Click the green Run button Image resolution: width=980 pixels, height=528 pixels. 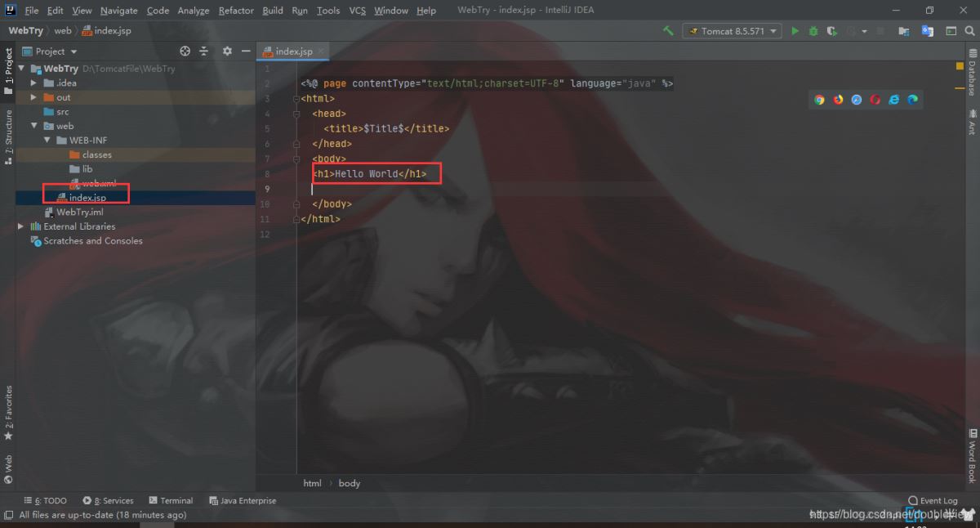795,31
